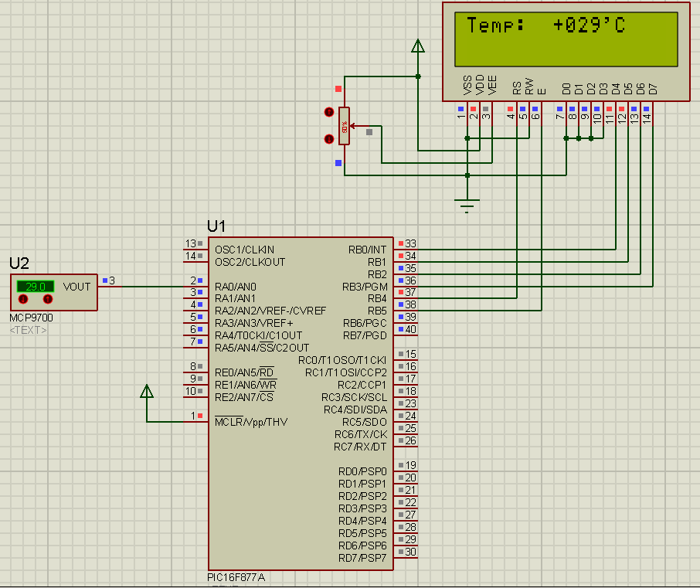The height and width of the screenshot is (588, 700).
Task: Click the PIC16F877A part name
Action: pyautogui.click(x=236, y=577)
